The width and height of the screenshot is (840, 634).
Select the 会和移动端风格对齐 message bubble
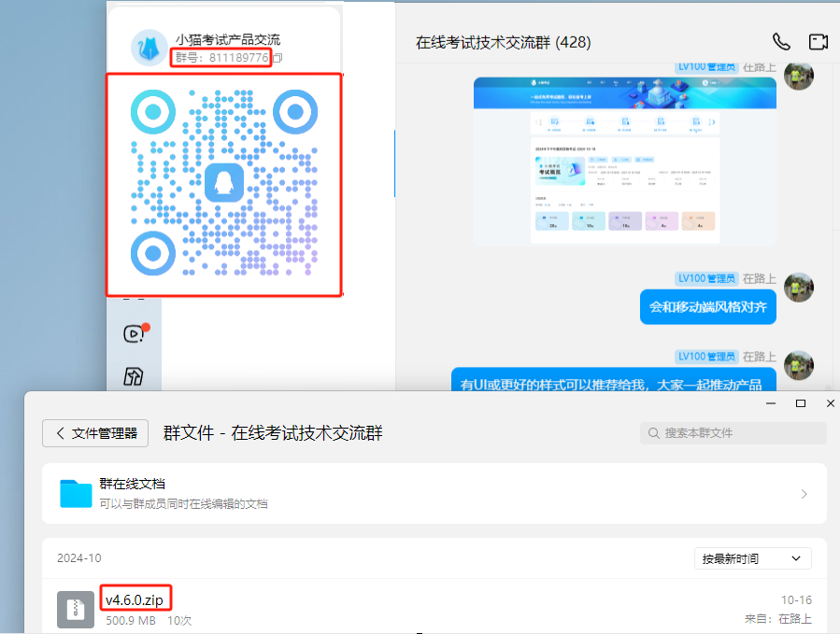point(708,306)
